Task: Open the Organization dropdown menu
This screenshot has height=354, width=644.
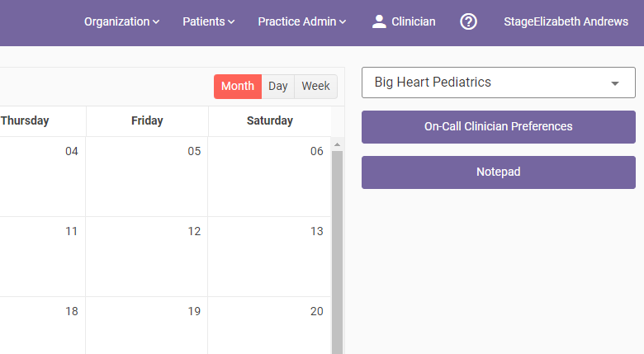Action: 121,22
